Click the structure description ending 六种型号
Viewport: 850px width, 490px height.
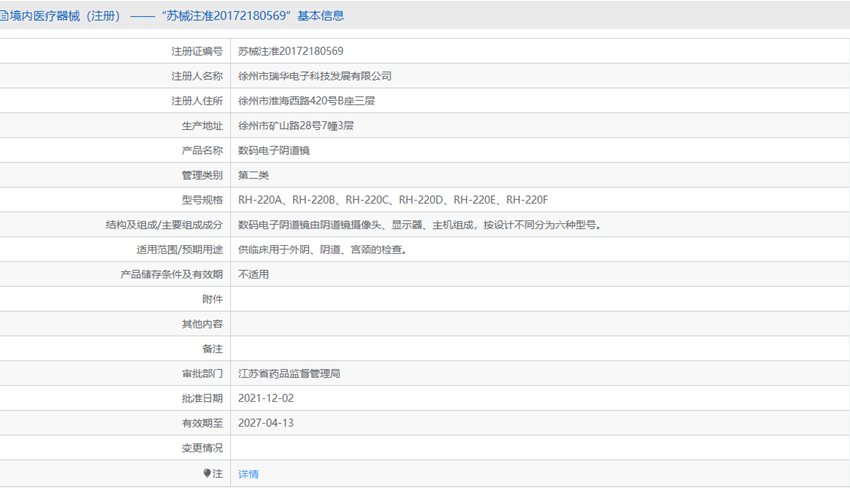[420, 225]
